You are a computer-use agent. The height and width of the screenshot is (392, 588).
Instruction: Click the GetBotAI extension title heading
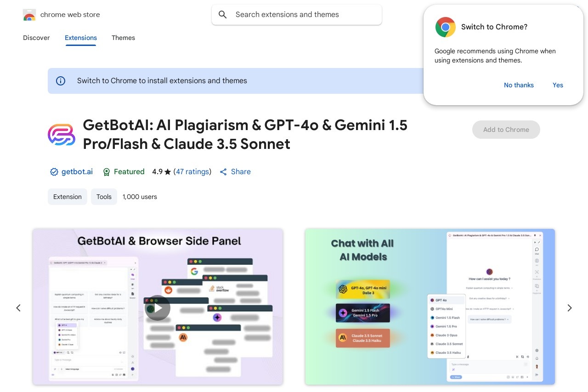(x=245, y=135)
